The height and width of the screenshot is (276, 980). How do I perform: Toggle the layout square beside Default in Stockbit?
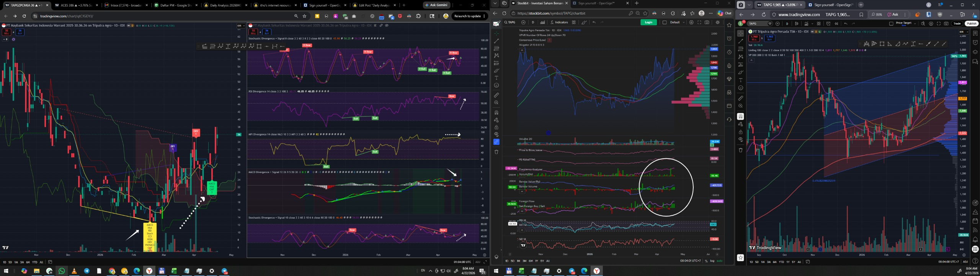[x=665, y=22]
